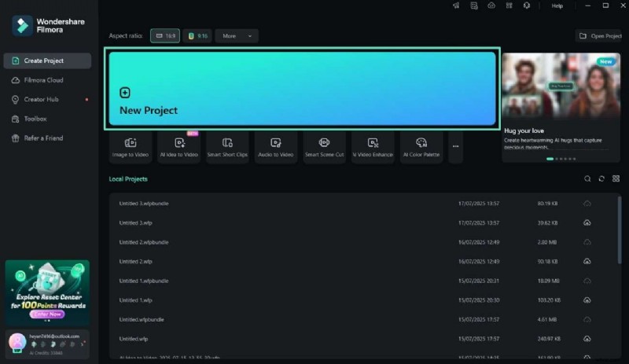Screen dimensions: 629x364
Task: Open Toolbox in sidebar
Action: click(47, 119)
